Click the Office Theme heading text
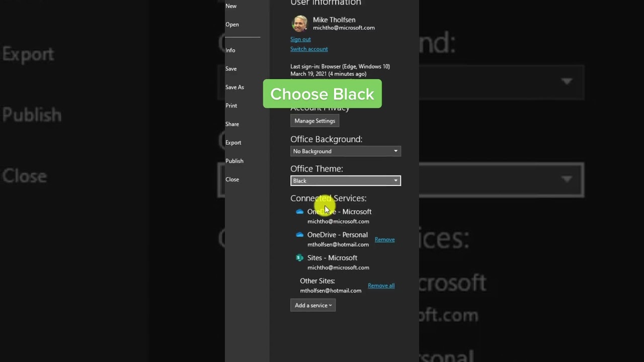Viewport: 644px width, 362px height. pyautogui.click(x=316, y=168)
